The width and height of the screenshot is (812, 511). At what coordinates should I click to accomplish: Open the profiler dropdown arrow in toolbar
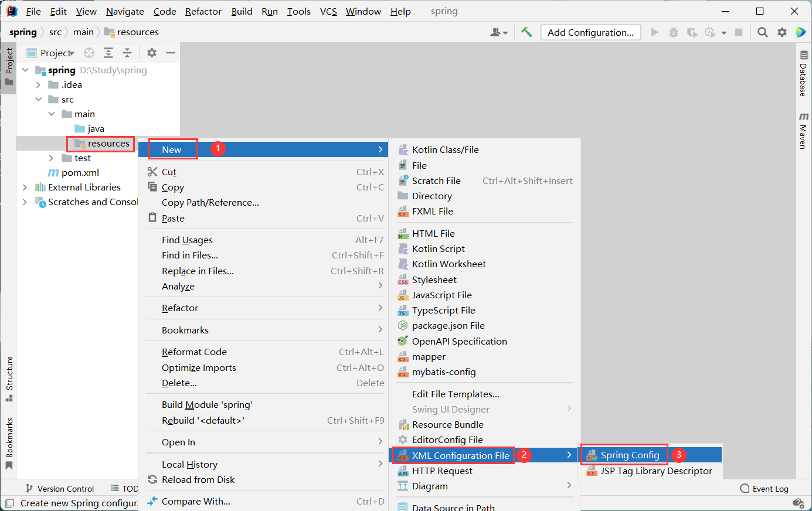724,33
